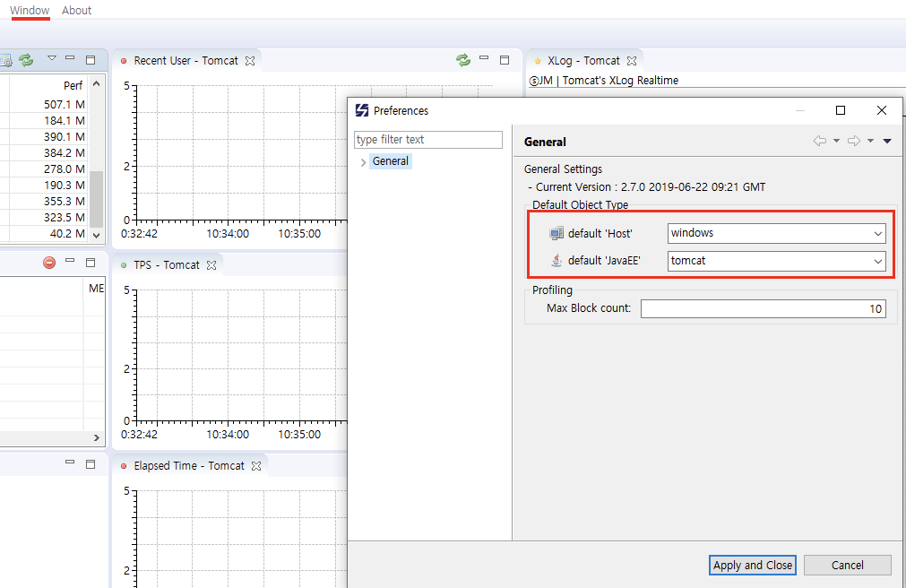The width and height of the screenshot is (906, 588).
Task: Open the back history dropdown in Preferences
Action: 836,141
